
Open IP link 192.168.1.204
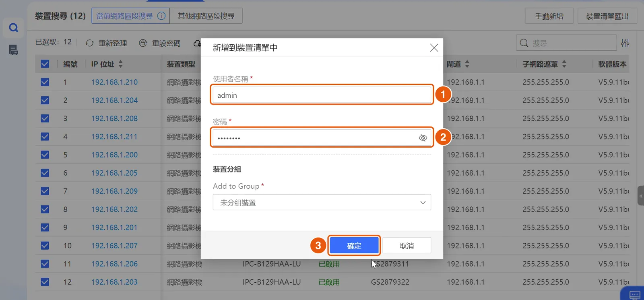tap(114, 100)
